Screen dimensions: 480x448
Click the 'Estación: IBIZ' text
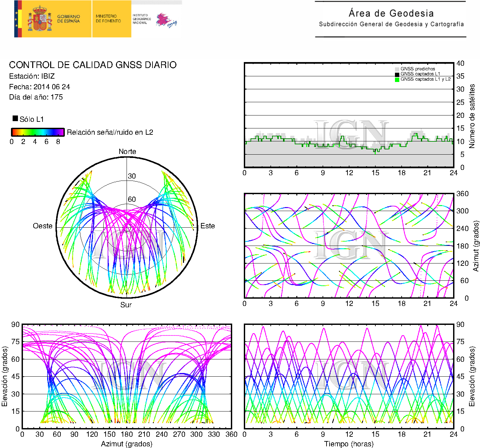(32, 76)
